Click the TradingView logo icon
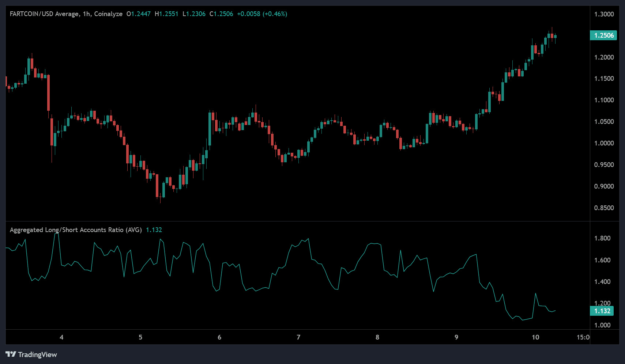625x364 pixels. click(x=11, y=354)
